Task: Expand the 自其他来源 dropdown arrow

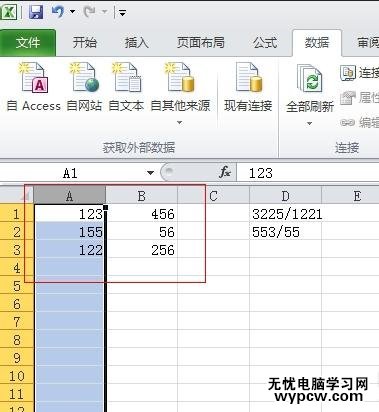Action: click(x=180, y=122)
